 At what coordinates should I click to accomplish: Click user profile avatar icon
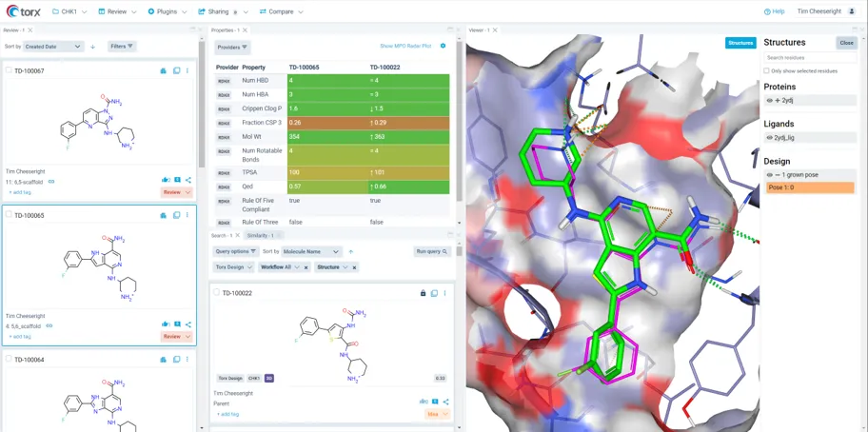(852, 11)
